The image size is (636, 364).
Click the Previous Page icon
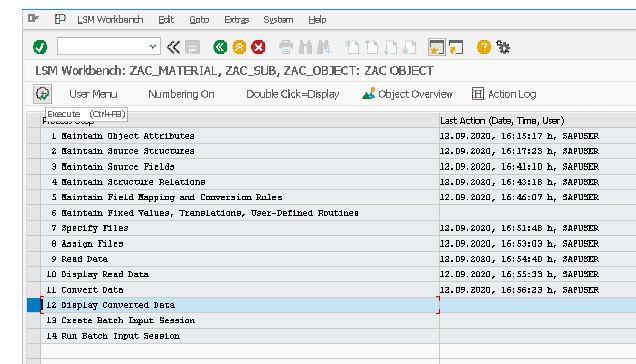point(371,47)
